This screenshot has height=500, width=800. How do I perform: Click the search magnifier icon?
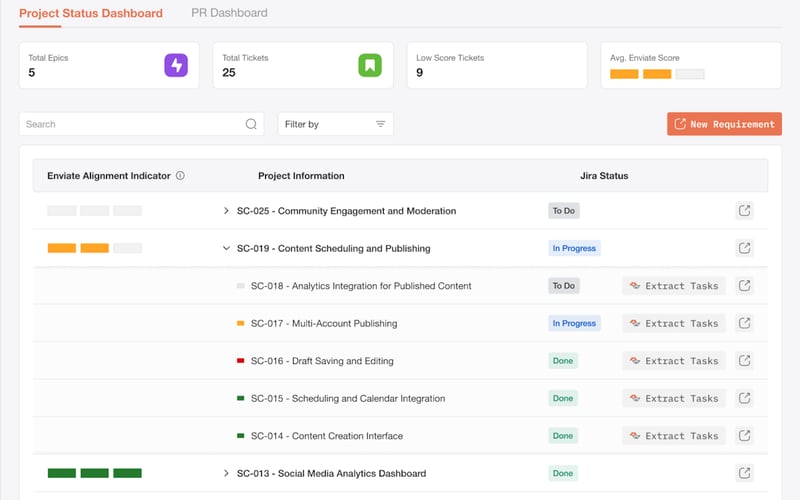click(x=251, y=124)
